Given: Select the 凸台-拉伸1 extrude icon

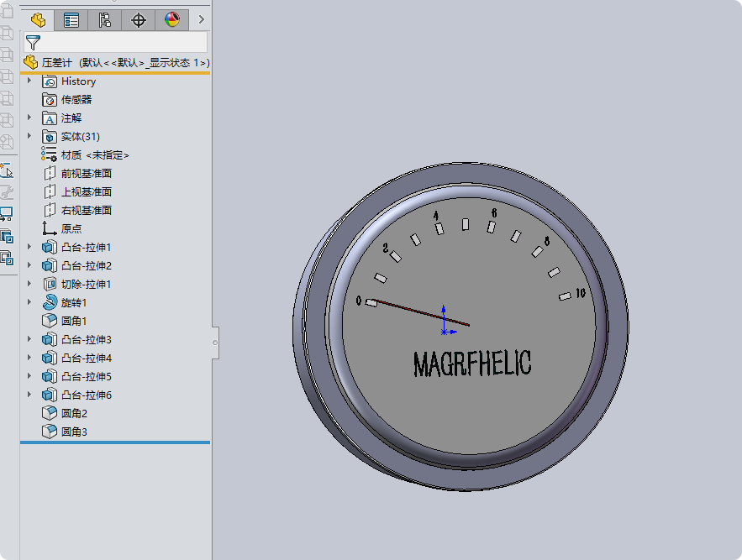Looking at the screenshot, I should coord(50,248).
